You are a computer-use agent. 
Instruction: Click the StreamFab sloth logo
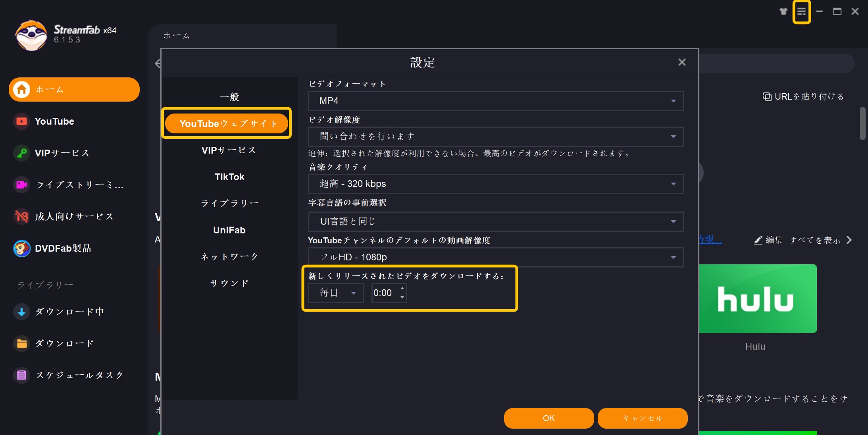(x=31, y=35)
